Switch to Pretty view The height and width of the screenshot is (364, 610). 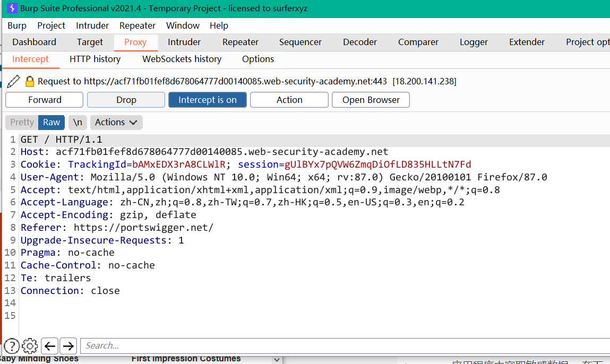point(22,122)
